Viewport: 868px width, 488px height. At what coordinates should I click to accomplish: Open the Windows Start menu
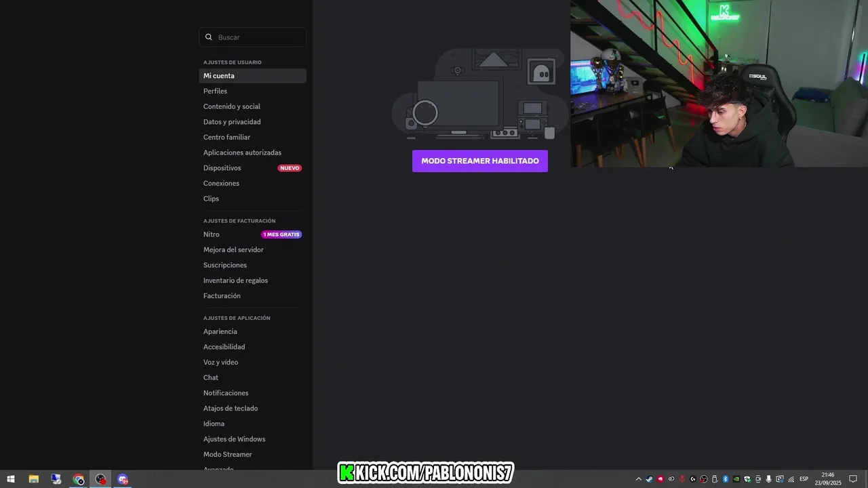click(11, 479)
